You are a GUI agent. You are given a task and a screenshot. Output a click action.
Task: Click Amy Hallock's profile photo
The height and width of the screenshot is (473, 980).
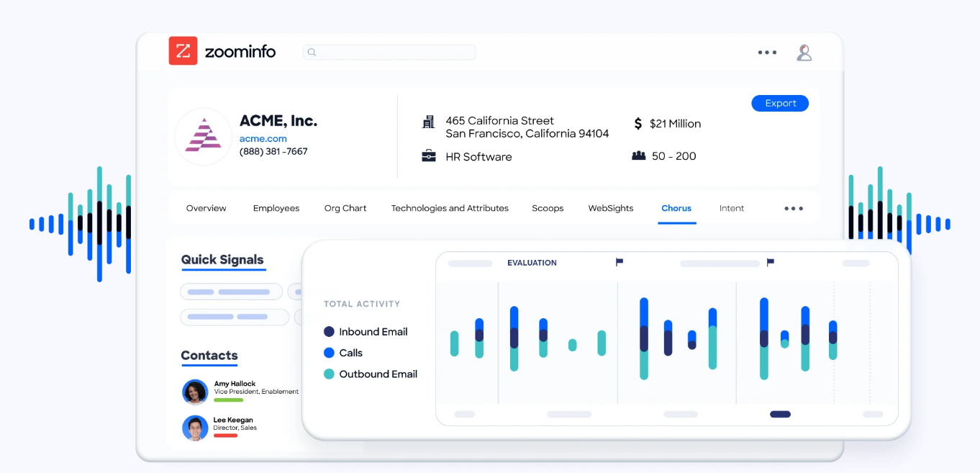195,392
